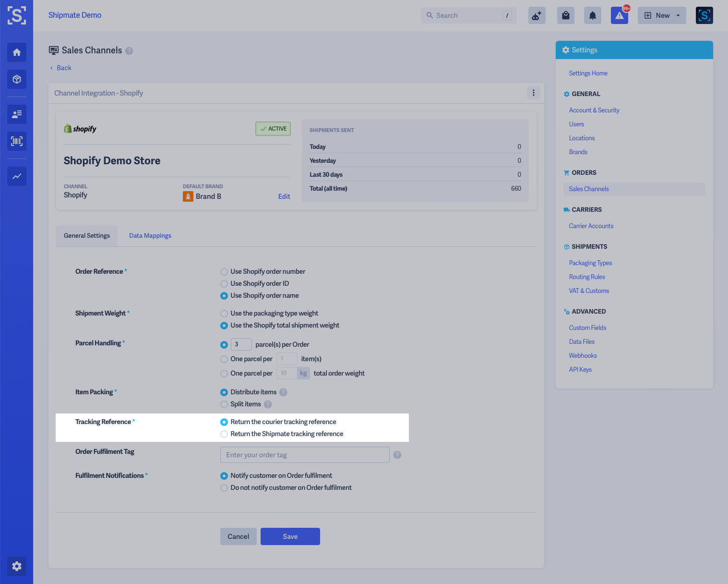Open the Analytics chart icon in the sidebar
This screenshot has height=584, width=728.
16,176
